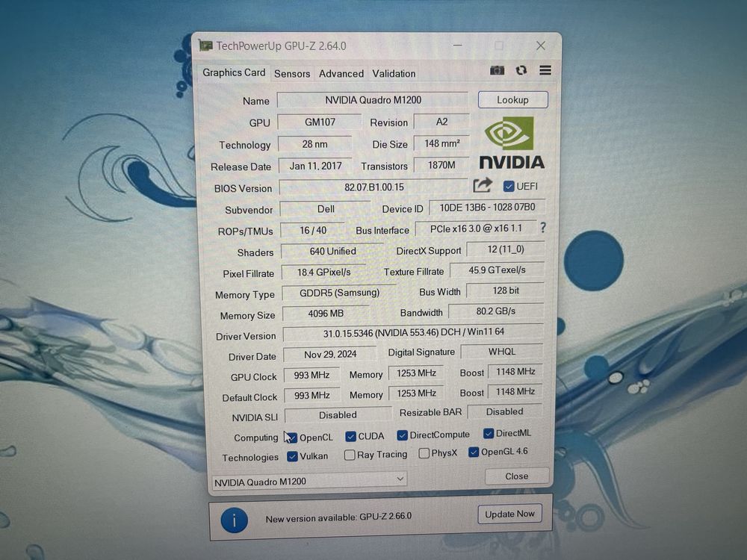Image resolution: width=747 pixels, height=560 pixels.
Task: Click the refresh icon in GPU-Z
Action: [x=521, y=70]
